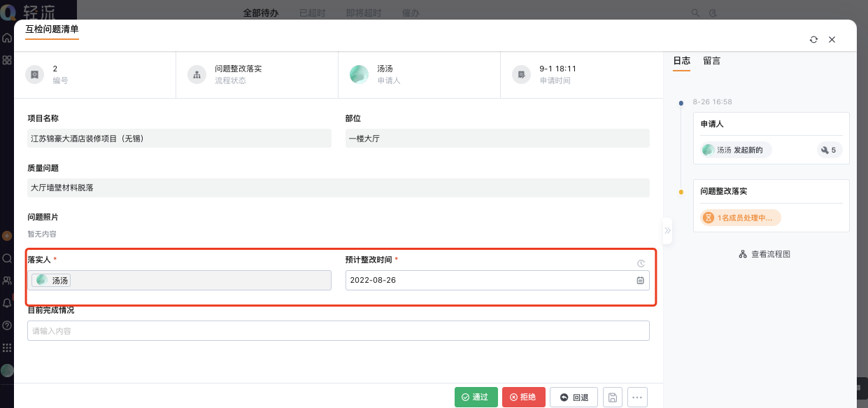This screenshot has height=408, width=868.
Task: Click the search icon in left sidebar
Action: coord(7,258)
